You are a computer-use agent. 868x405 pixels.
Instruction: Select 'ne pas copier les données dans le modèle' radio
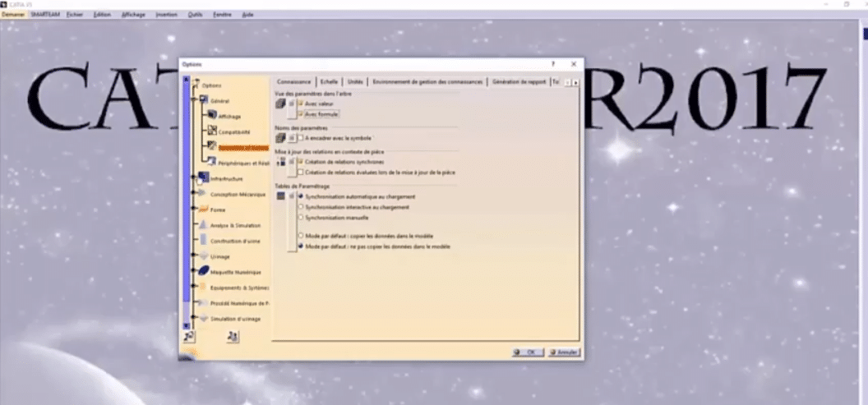click(301, 246)
